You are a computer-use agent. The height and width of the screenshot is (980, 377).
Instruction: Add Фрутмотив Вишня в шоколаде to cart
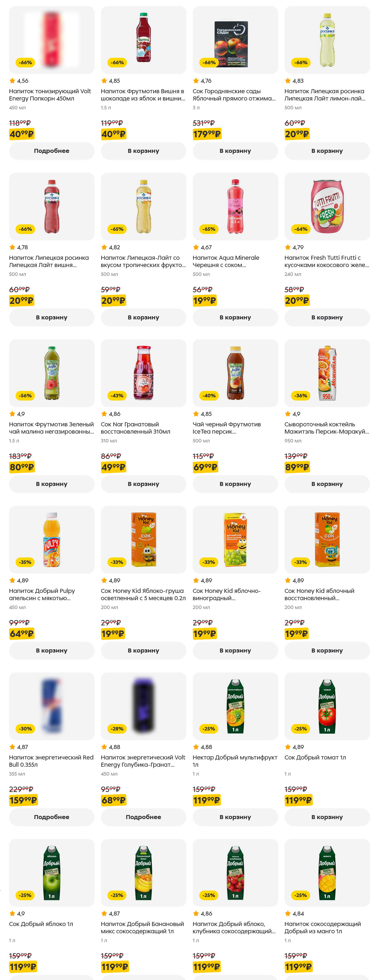tap(143, 151)
